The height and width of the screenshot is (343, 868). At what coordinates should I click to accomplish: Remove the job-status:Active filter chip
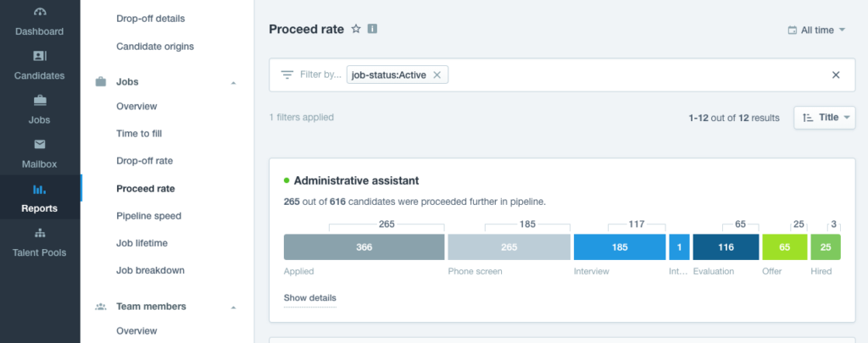(x=437, y=75)
